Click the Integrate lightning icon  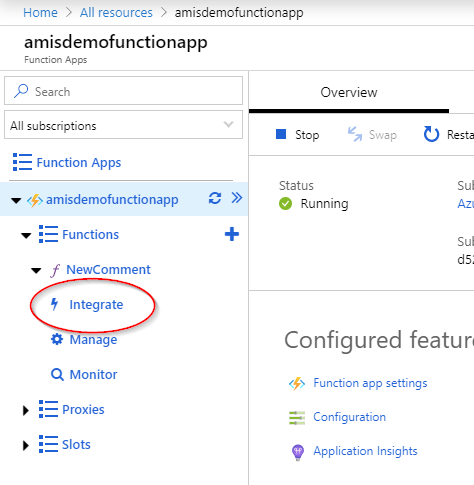(54, 304)
